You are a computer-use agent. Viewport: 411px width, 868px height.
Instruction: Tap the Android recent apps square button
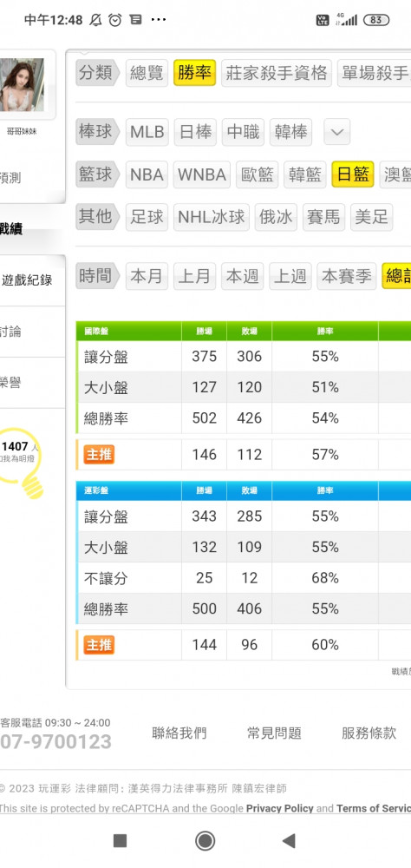point(120,841)
